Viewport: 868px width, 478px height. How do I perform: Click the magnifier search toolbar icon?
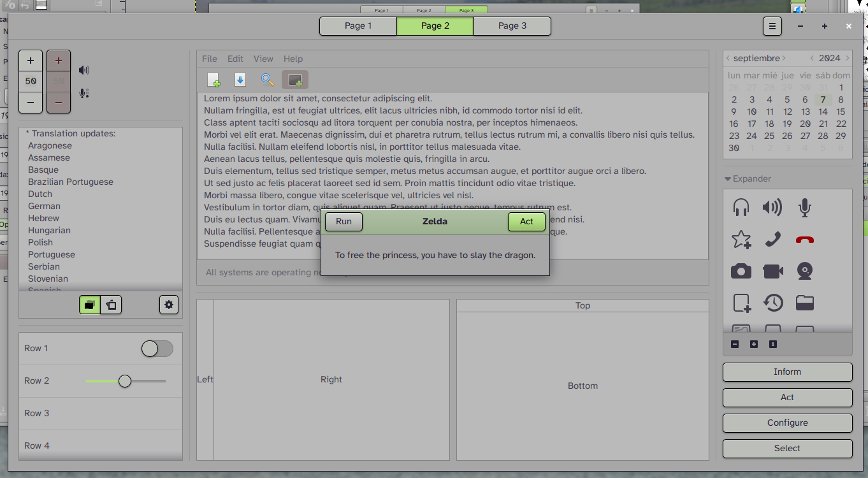coord(268,80)
